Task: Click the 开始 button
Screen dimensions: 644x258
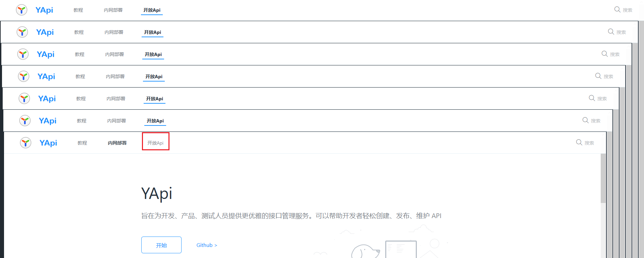Action: [161, 245]
